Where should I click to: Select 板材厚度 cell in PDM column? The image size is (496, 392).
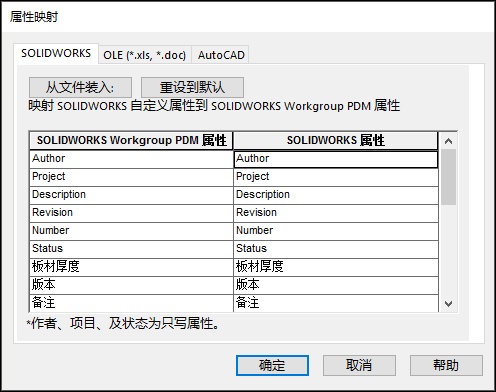(131, 267)
